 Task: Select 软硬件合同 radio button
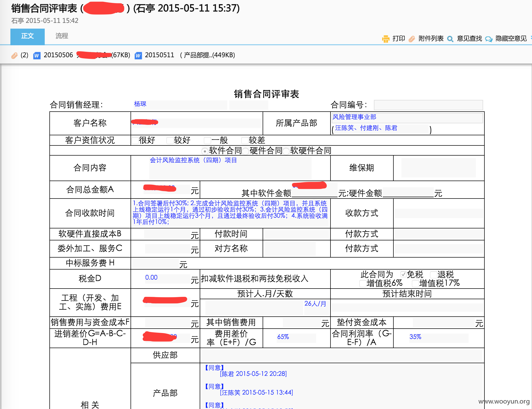[286, 151]
